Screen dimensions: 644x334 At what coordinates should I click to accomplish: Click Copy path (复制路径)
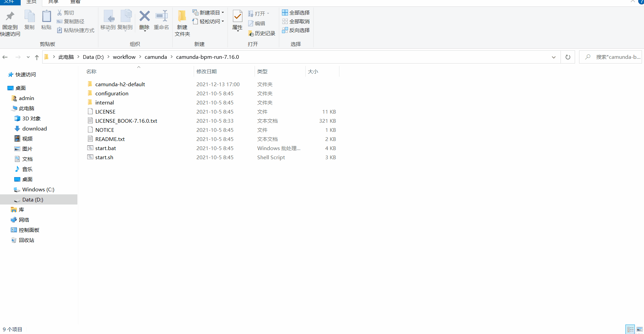pos(70,21)
